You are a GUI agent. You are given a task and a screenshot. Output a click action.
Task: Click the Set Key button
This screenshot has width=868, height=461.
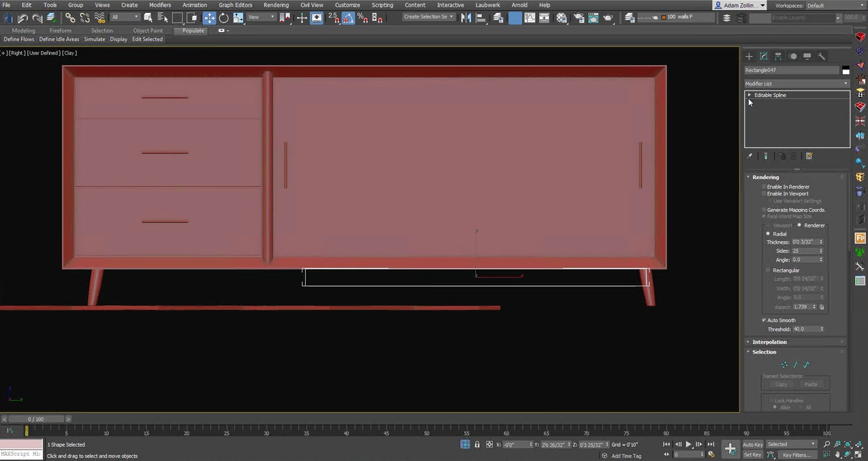(752, 455)
